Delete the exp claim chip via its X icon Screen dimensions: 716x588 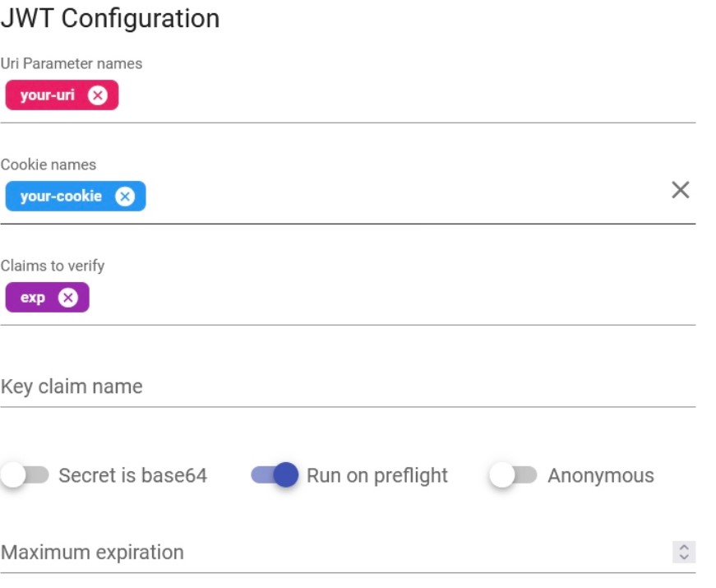[68, 298]
